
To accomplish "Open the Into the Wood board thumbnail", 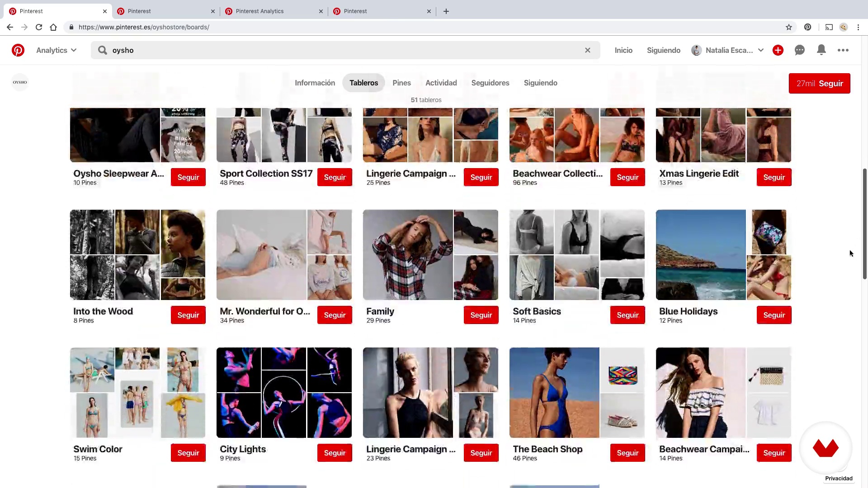I will pyautogui.click(x=137, y=255).
